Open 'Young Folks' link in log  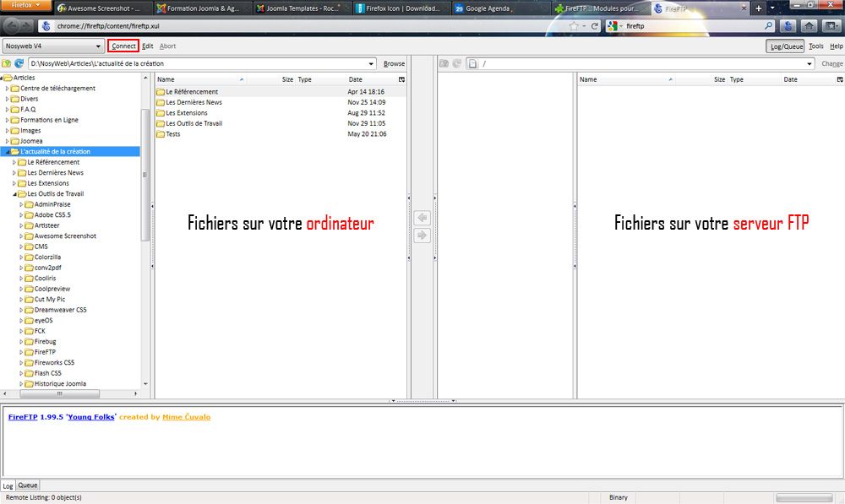coord(91,417)
